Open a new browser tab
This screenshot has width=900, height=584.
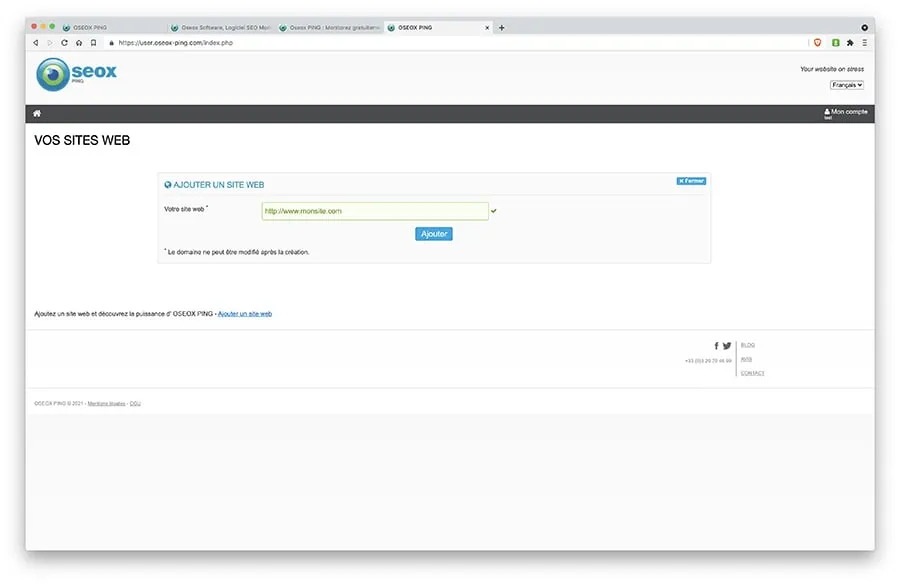click(x=501, y=28)
